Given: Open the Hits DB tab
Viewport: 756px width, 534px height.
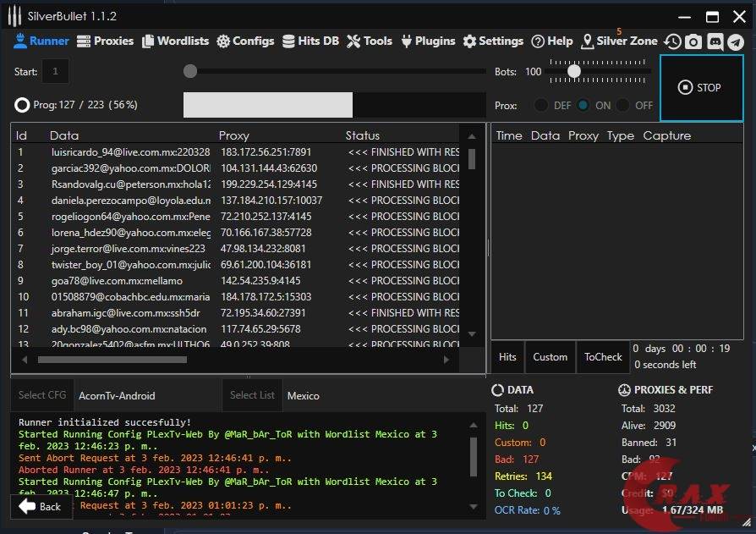Looking at the screenshot, I should click(x=310, y=41).
